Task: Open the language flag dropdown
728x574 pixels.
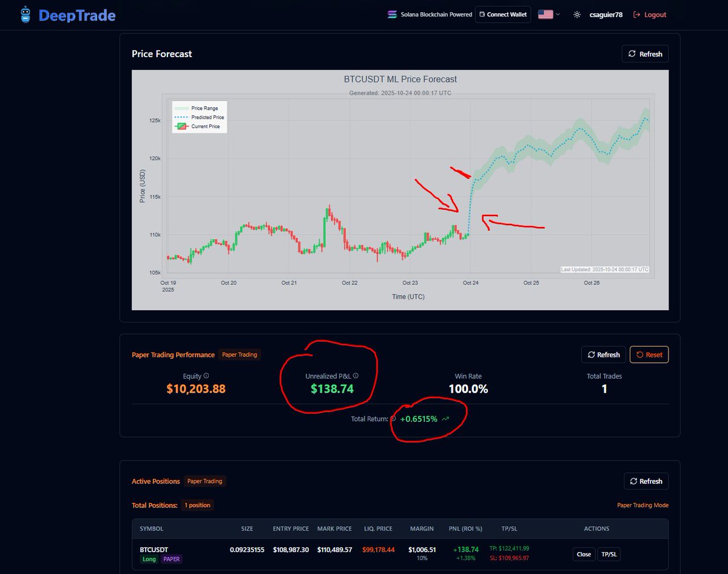Action: click(548, 14)
